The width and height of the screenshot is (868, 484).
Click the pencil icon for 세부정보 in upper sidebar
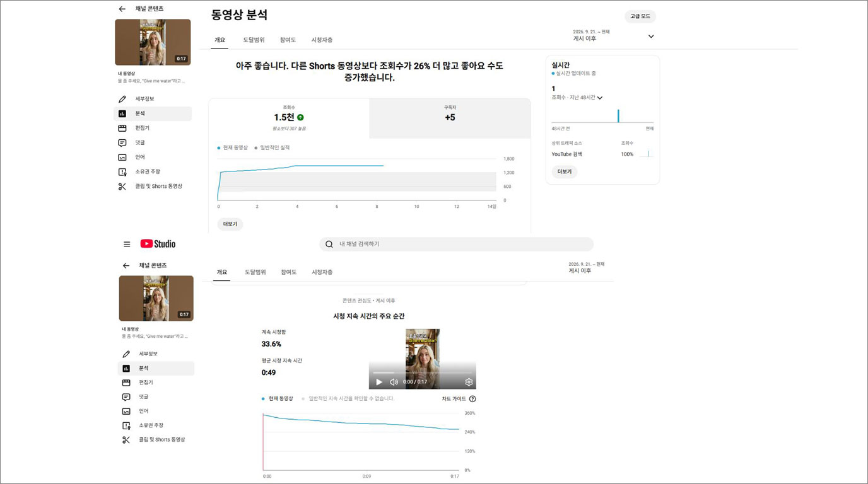pyautogui.click(x=122, y=99)
